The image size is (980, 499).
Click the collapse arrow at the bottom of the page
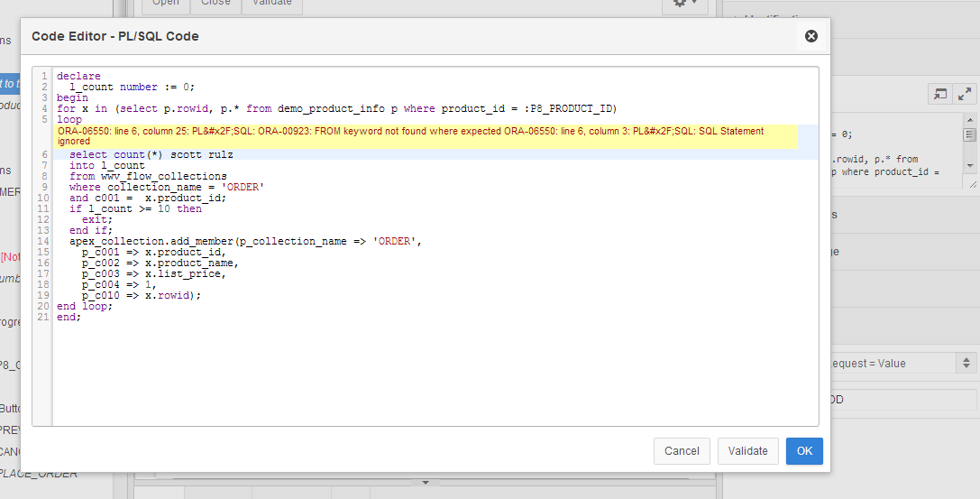point(426,483)
